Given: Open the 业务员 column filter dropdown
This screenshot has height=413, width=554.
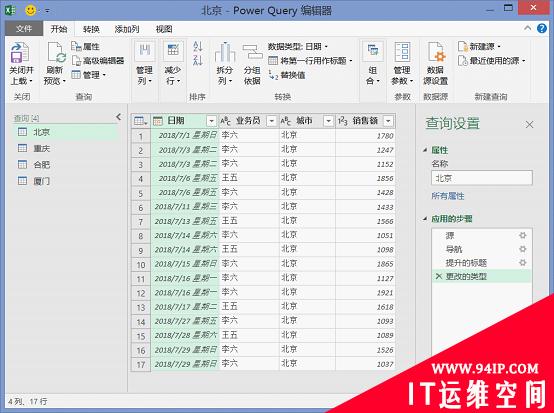Looking at the screenshot, I should pos(271,121).
